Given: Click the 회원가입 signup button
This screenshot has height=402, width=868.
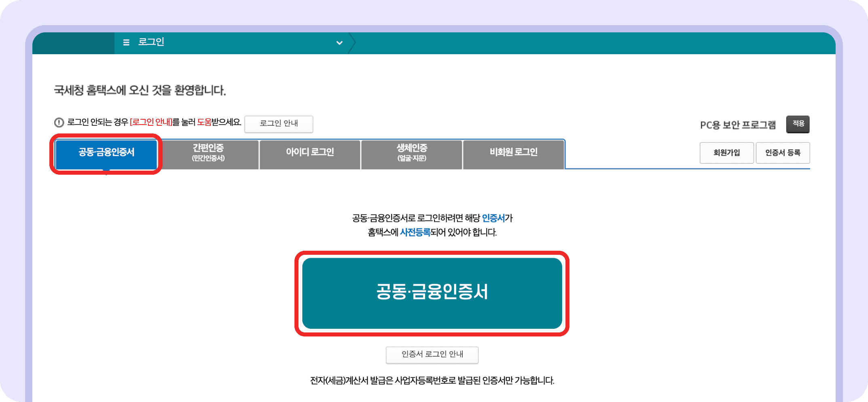Looking at the screenshot, I should pos(726,153).
